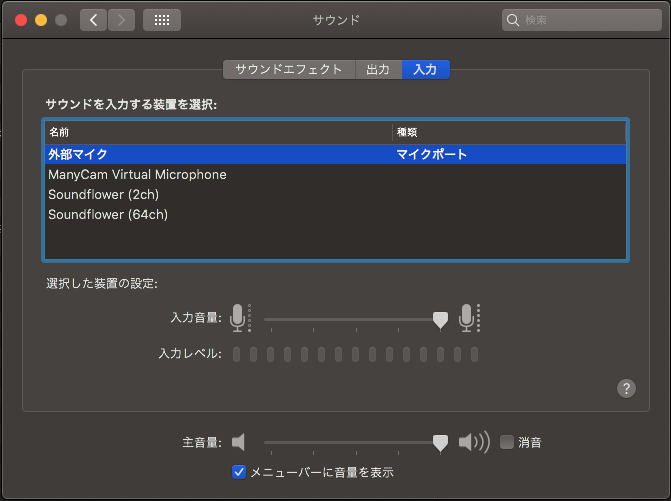Select ManyCam Virtual Microphone device
Screen dimensions: 671x501
point(137,175)
